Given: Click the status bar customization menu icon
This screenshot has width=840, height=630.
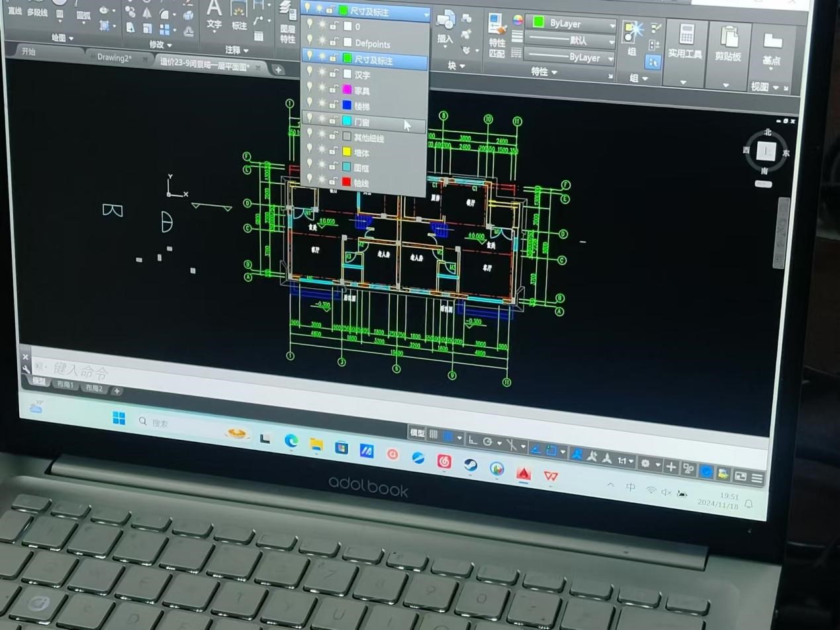Looking at the screenshot, I should click(x=757, y=478).
